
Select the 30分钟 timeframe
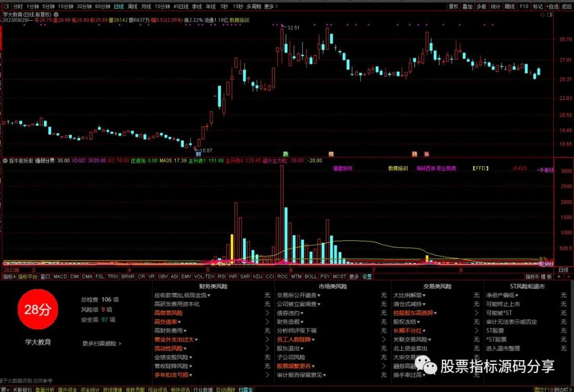coord(84,6)
